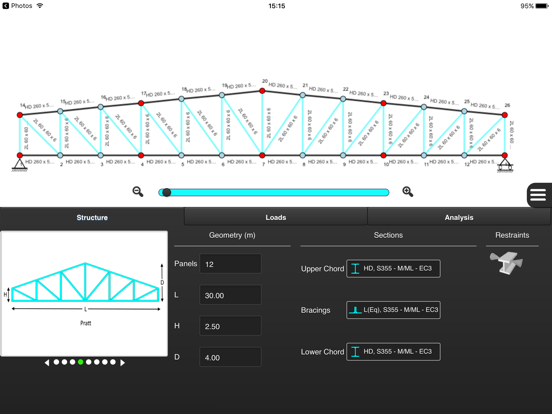Select the green active page dot

[81, 362]
